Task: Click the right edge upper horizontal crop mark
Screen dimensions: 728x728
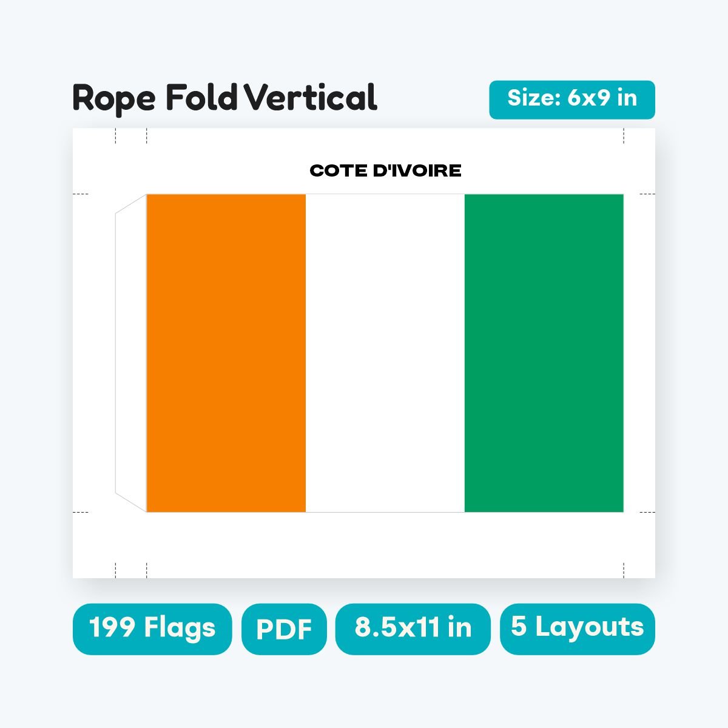Action: (x=647, y=194)
